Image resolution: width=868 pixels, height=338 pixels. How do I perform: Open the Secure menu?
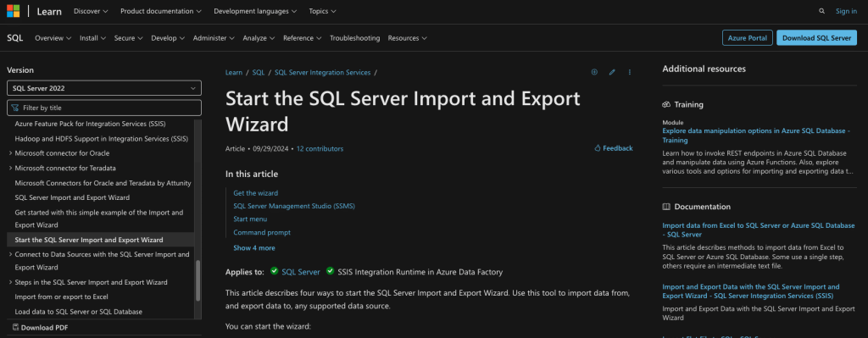[x=129, y=38]
